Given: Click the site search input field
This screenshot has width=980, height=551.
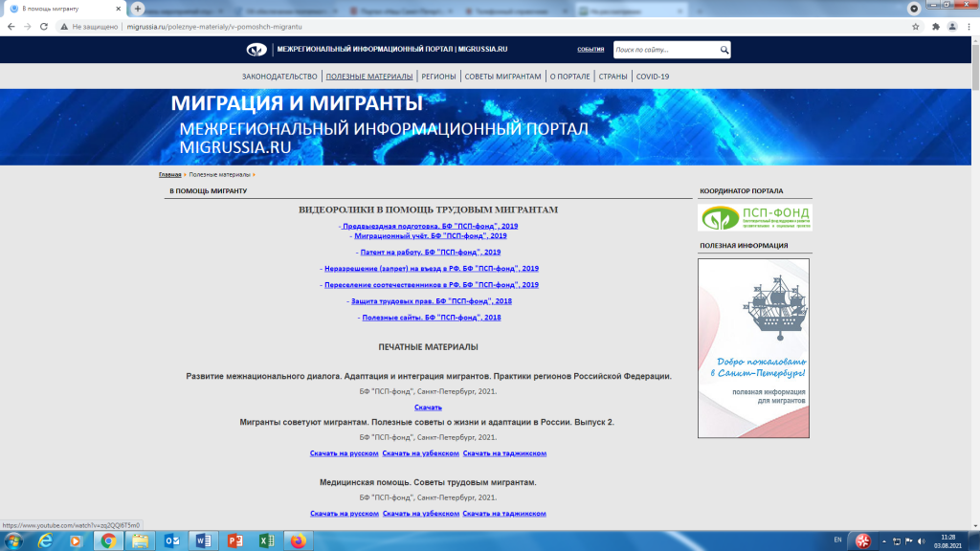Looking at the screenshot, I should [666, 50].
